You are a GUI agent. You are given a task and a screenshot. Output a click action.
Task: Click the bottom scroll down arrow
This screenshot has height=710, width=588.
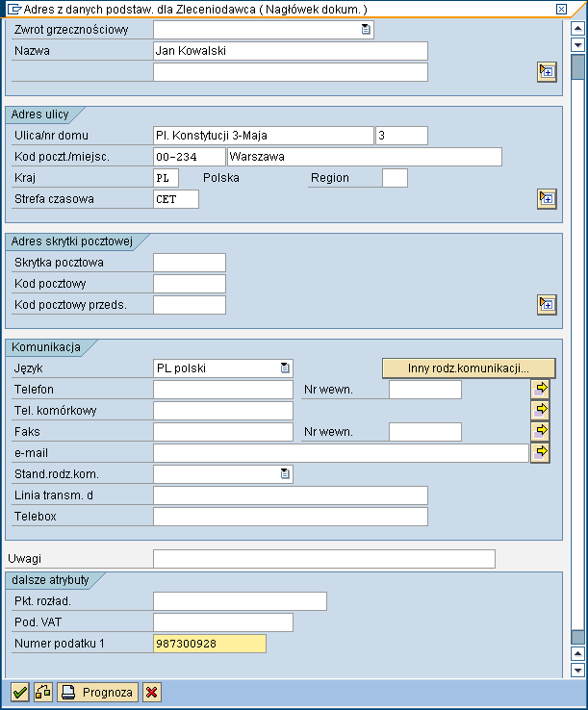pyautogui.click(x=577, y=670)
